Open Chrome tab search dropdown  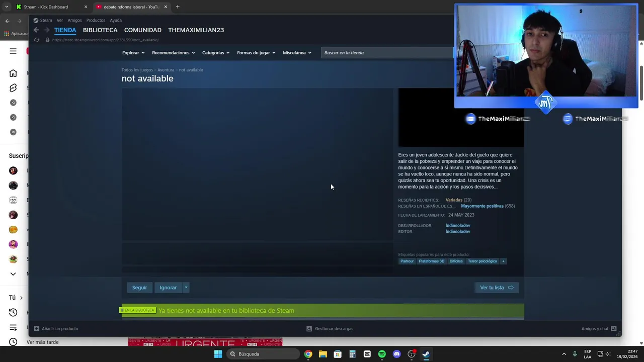[x=6, y=7]
